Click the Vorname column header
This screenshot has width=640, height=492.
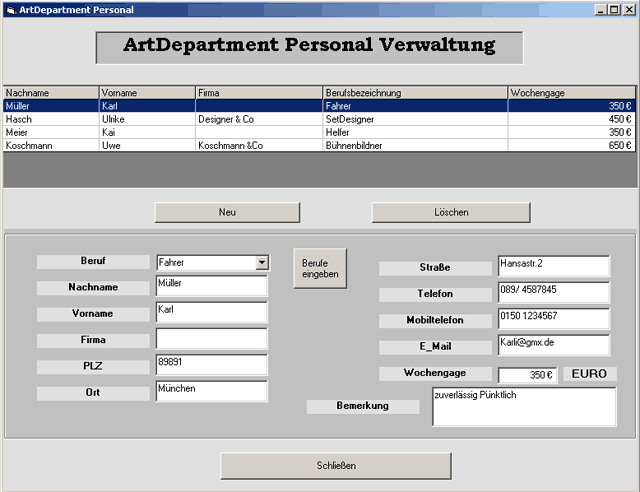147,93
